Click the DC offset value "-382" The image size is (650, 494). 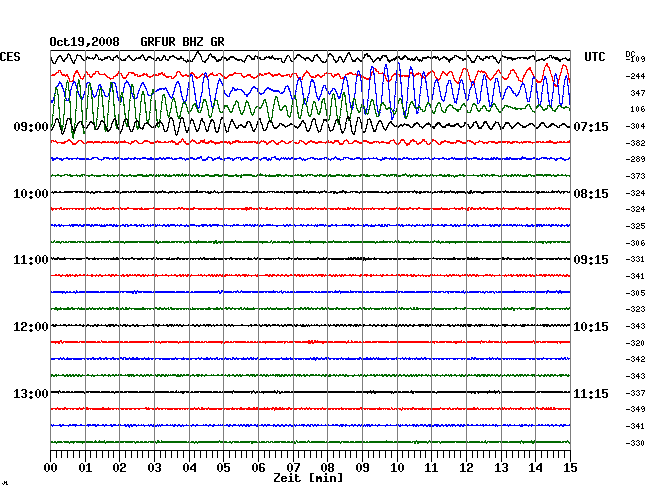tap(635, 143)
